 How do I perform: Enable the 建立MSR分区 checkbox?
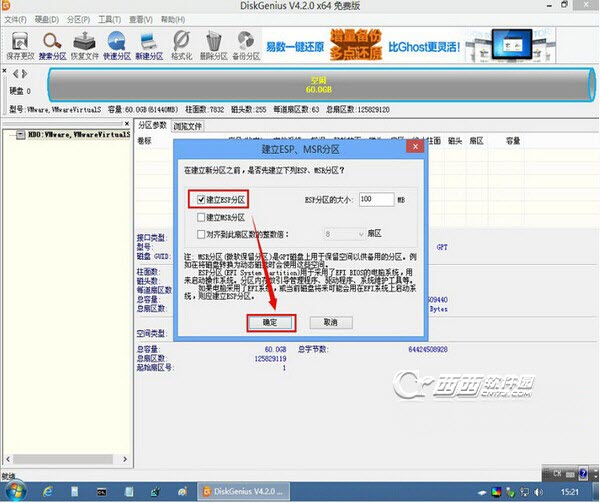(x=202, y=216)
